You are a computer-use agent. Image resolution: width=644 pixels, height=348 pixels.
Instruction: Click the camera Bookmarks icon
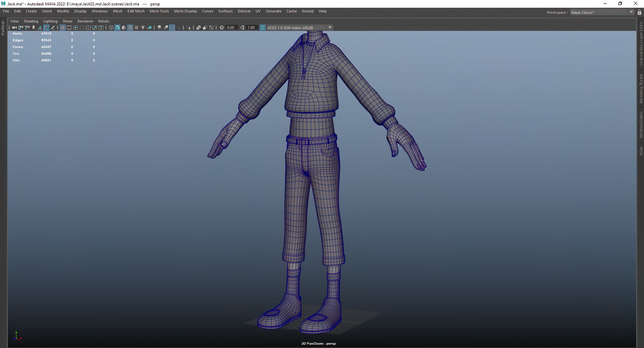point(34,28)
